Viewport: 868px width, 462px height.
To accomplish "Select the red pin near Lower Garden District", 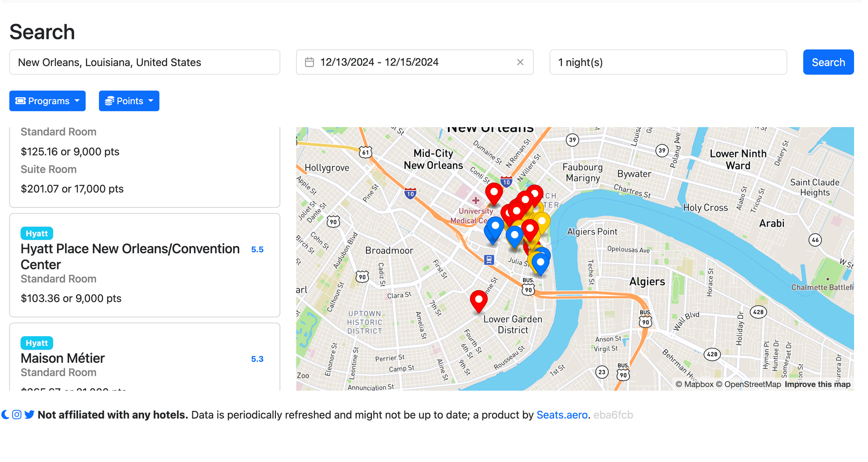I will point(479,301).
